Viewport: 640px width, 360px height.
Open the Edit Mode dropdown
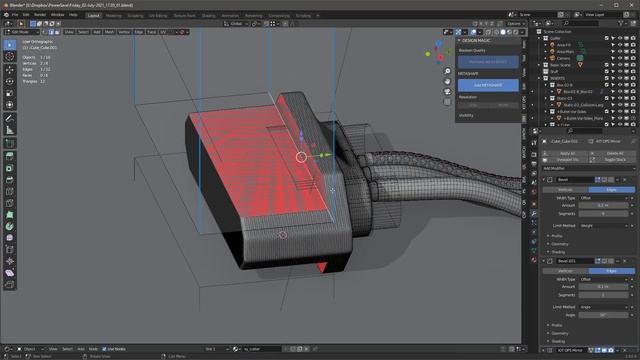coord(22,32)
